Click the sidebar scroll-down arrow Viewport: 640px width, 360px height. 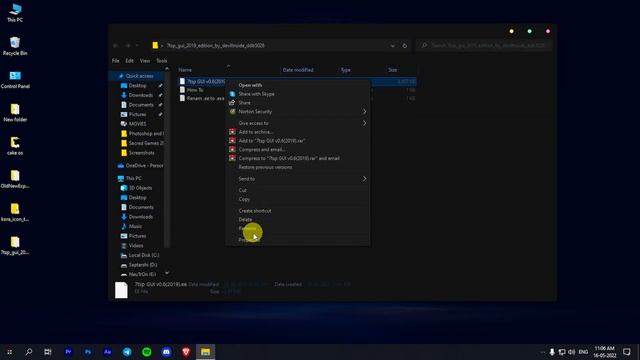click(167, 273)
